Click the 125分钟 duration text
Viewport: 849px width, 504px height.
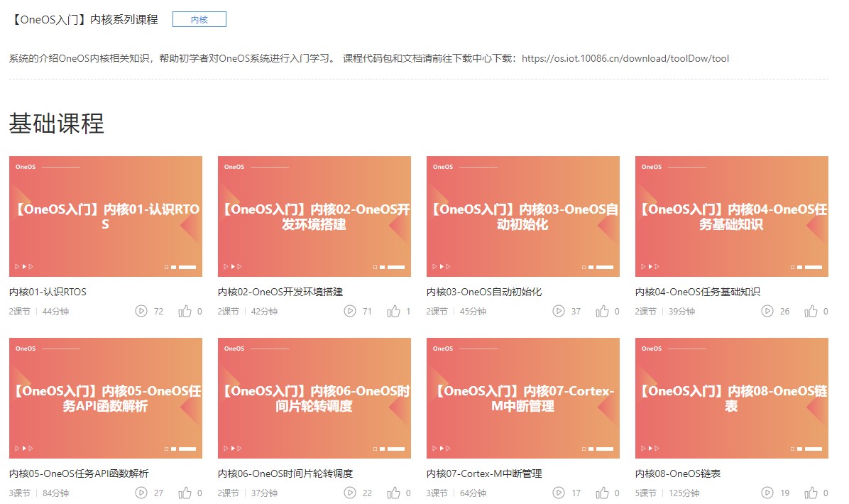pyautogui.click(x=684, y=493)
